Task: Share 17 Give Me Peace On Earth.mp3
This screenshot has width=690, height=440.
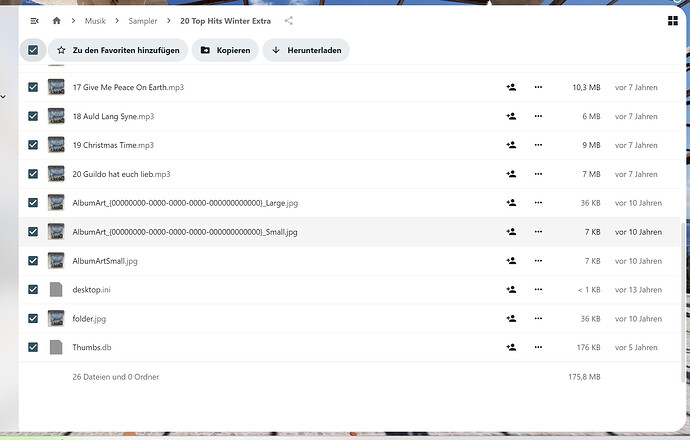Action: (511, 87)
